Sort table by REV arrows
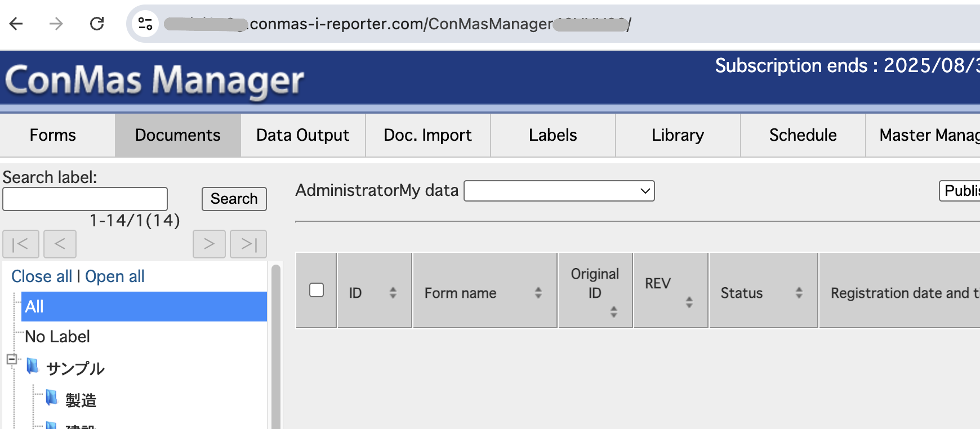The width and height of the screenshot is (980, 429). click(x=689, y=302)
